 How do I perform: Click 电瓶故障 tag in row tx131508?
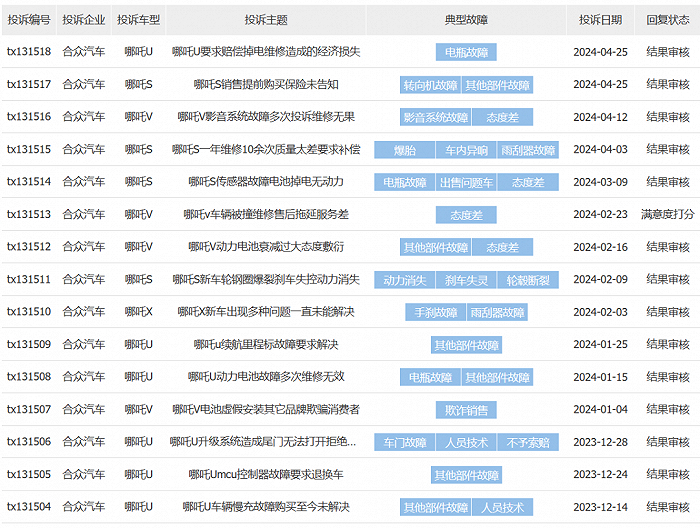[x=430, y=378]
